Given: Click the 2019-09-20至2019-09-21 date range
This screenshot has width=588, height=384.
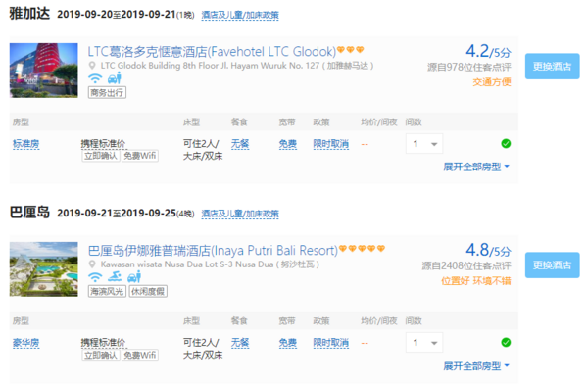Looking at the screenshot, I should (117, 15).
